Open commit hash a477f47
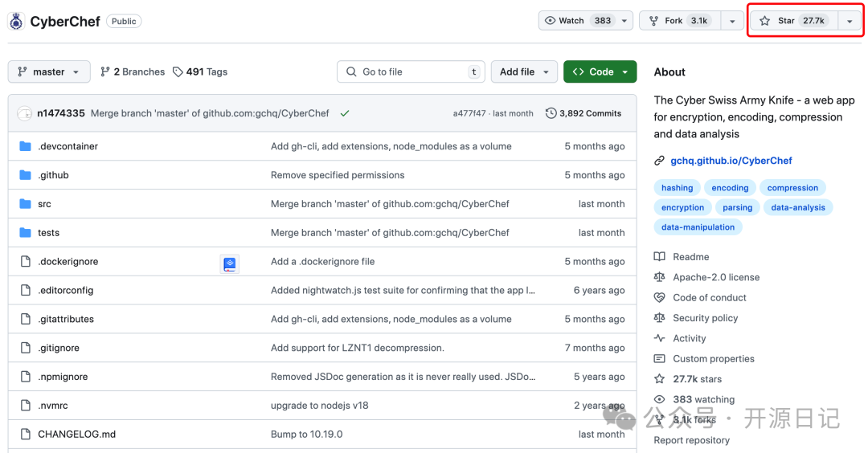The image size is (868, 453). click(x=469, y=113)
